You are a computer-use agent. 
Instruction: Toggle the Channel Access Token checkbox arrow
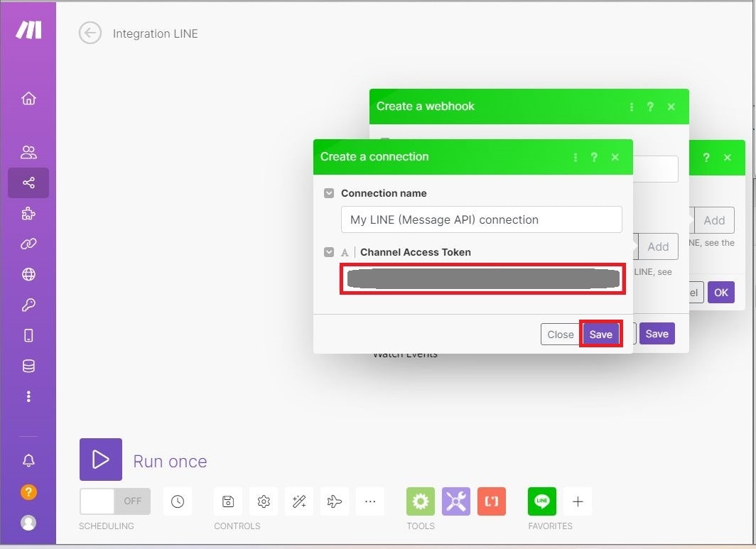click(329, 252)
